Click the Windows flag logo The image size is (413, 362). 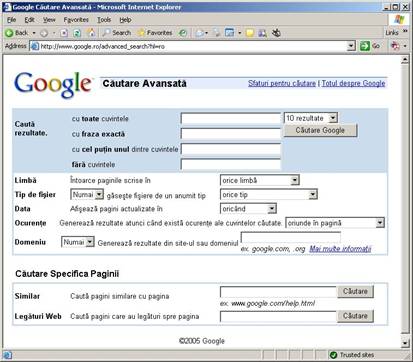399,20
